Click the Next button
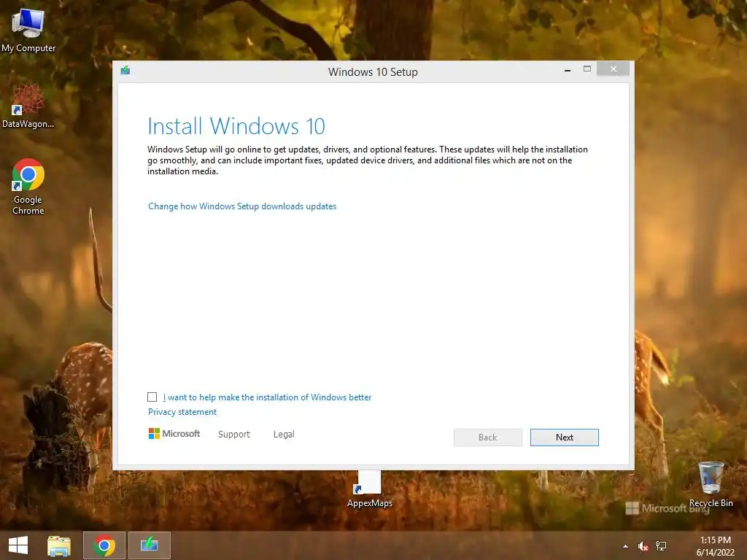This screenshot has height=560, width=747. [x=565, y=437]
